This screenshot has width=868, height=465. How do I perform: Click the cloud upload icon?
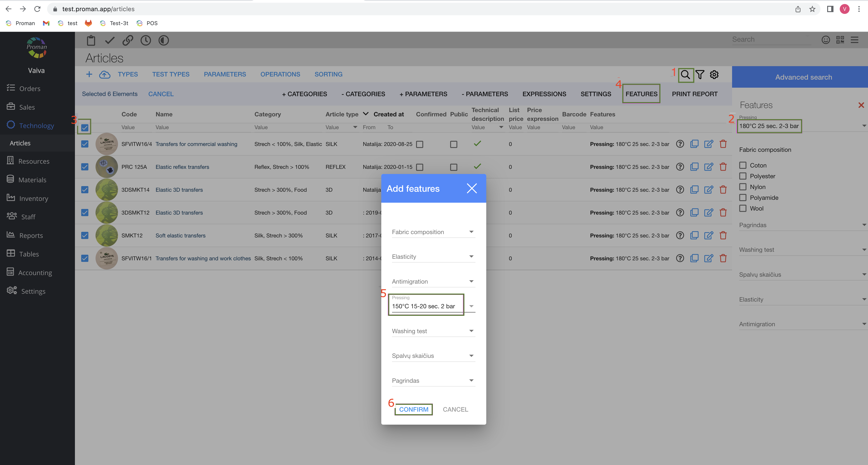coord(105,74)
